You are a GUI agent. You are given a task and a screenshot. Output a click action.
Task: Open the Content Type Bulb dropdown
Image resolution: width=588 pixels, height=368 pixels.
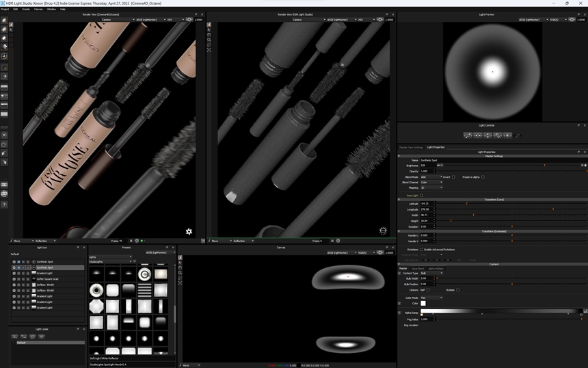(431, 273)
